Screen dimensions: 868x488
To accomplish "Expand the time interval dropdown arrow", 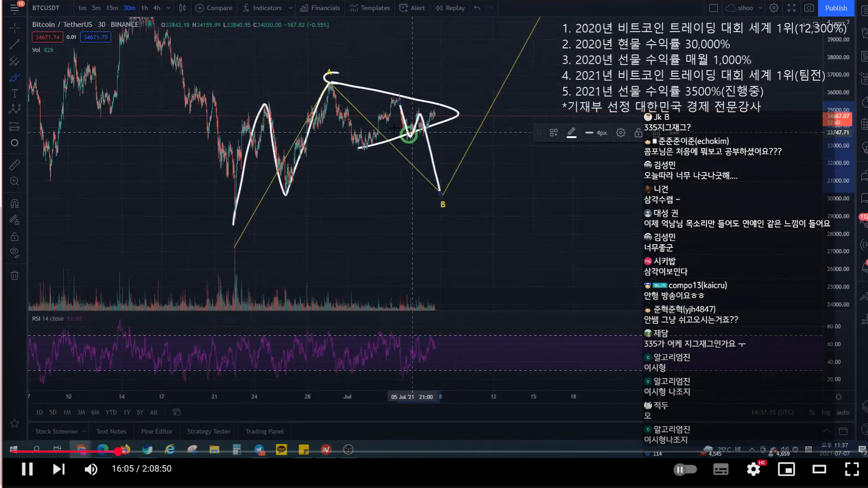I will 169,8.
